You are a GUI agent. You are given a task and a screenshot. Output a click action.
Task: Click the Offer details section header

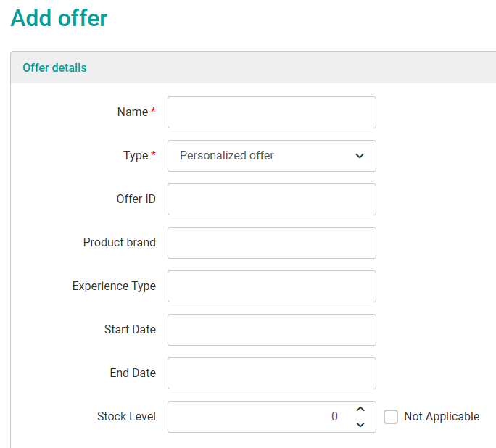(x=54, y=67)
